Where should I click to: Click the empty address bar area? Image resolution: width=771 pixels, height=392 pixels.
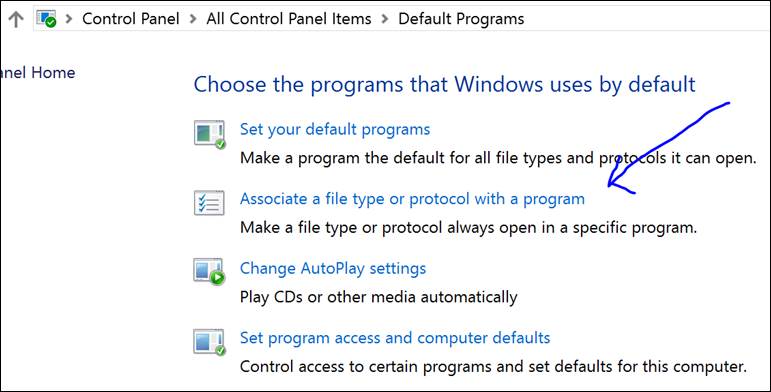pyautogui.click(x=647, y=19)
